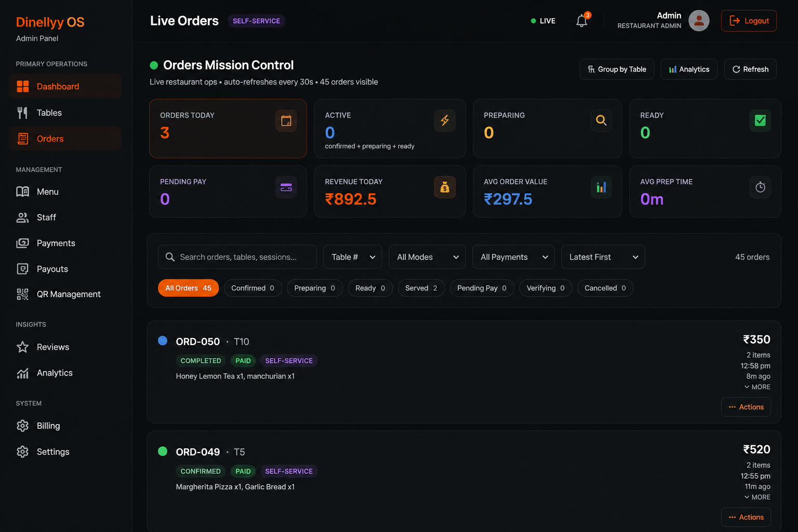The height and width of the screenshot is (532, 798).
Task: Expand MORE details for ORD-050
Action: coord(757,387)
